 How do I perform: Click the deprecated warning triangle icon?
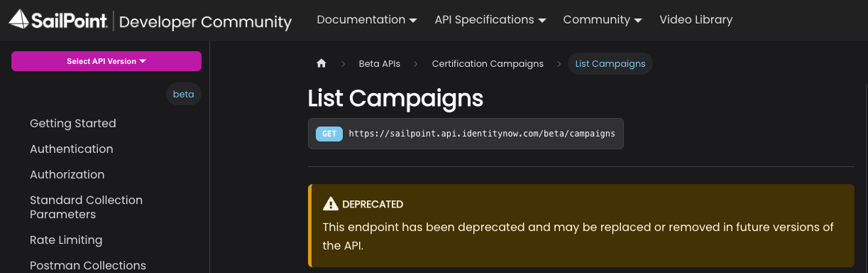pyautogui.click(x=331, y=204)
